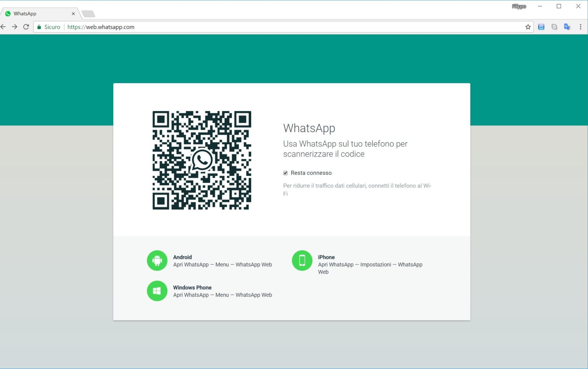Close the WhatsApp tab
Screen dimensions: 588x369
point(73,14)
